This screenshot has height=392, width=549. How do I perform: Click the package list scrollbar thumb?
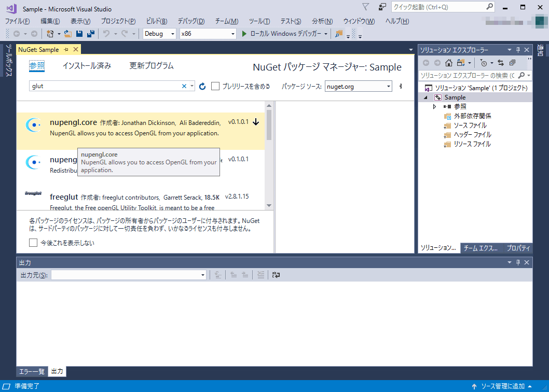pos(269,125)
